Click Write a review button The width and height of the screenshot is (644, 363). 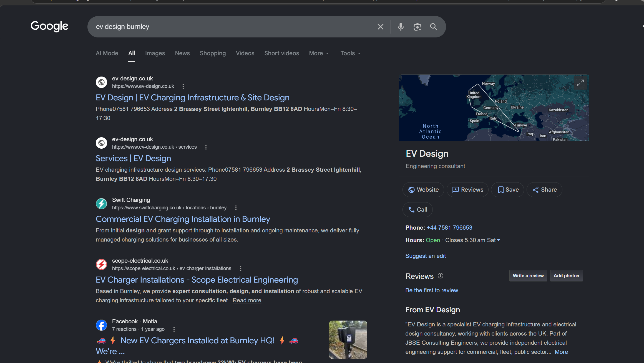[528, 276]
